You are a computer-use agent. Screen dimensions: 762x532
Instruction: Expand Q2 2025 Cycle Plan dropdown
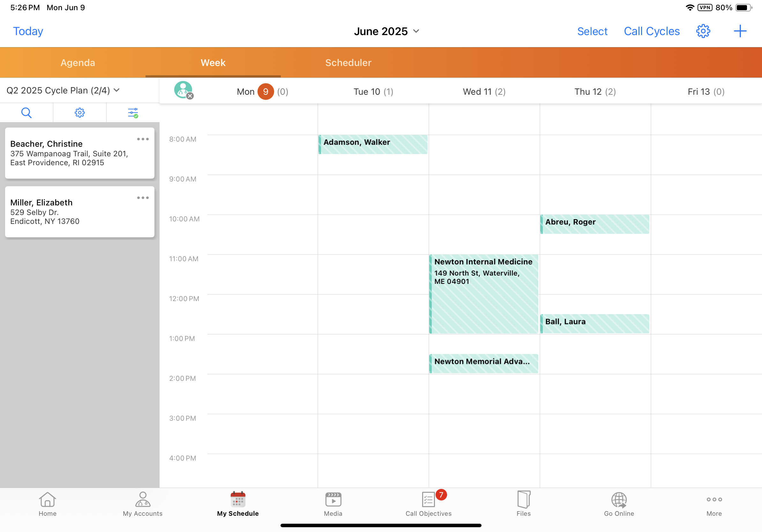tap(63, 90)
